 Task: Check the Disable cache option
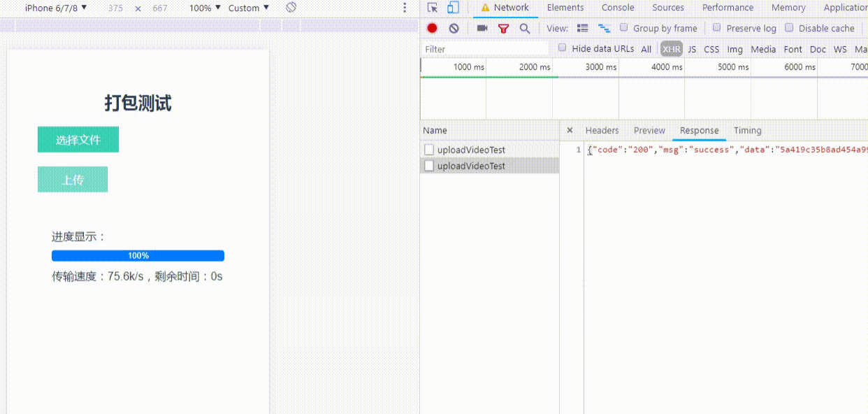pyautogui.click(x=789, y=28)
